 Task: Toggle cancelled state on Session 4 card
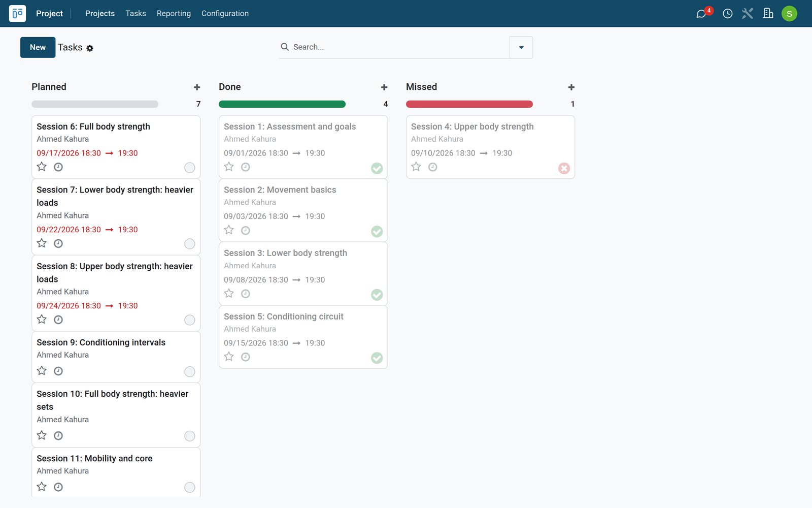[x=564, y=168]
